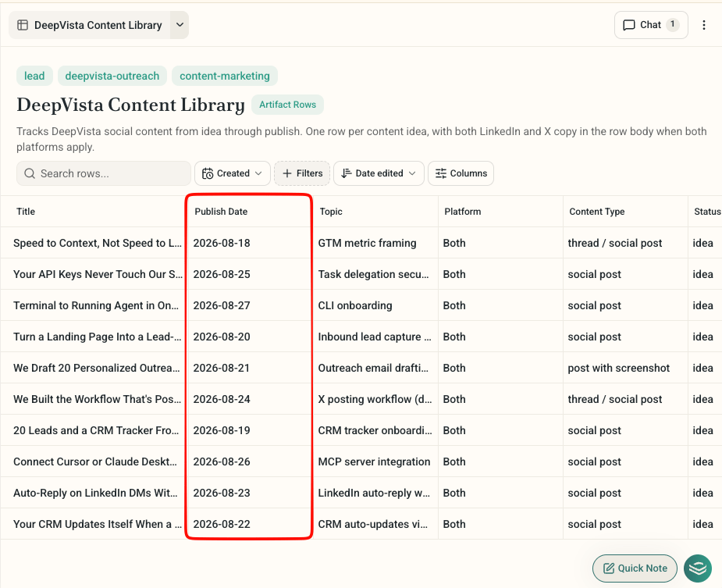
Task: Open the kebab more-options menu
Action: pyautogui.click(x=703, y=25)
